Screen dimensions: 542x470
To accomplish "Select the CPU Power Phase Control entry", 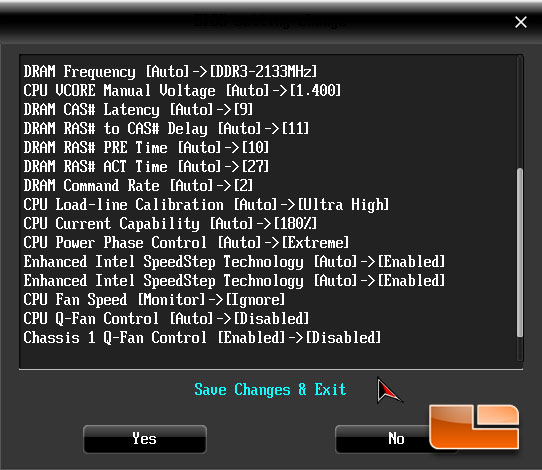I will point(186,243).
